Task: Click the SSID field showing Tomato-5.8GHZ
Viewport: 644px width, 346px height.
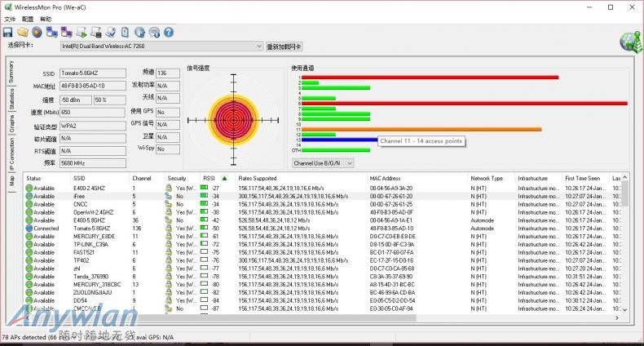Action: [93, 73]
